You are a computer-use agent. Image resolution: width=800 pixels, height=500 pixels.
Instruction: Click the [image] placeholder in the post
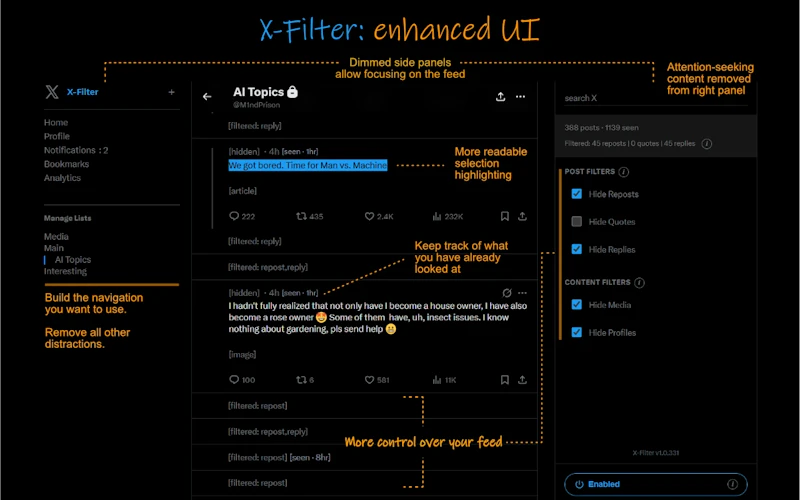click(242, 355)
